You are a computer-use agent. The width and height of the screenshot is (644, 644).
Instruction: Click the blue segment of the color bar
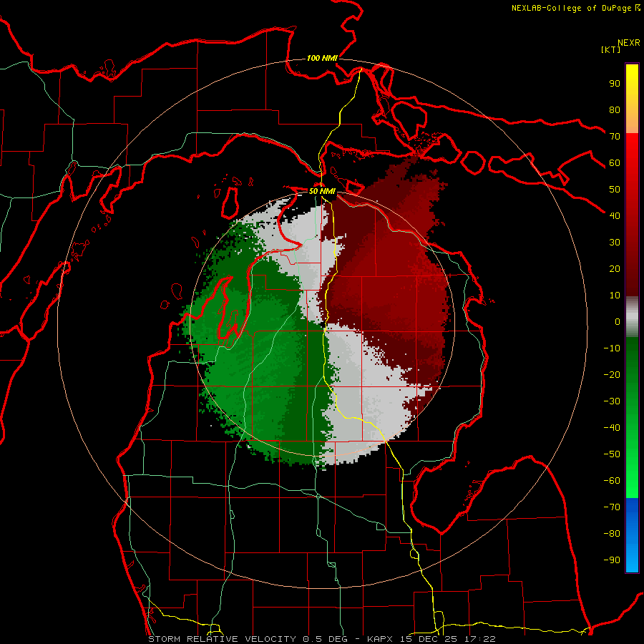pos(632,535)
